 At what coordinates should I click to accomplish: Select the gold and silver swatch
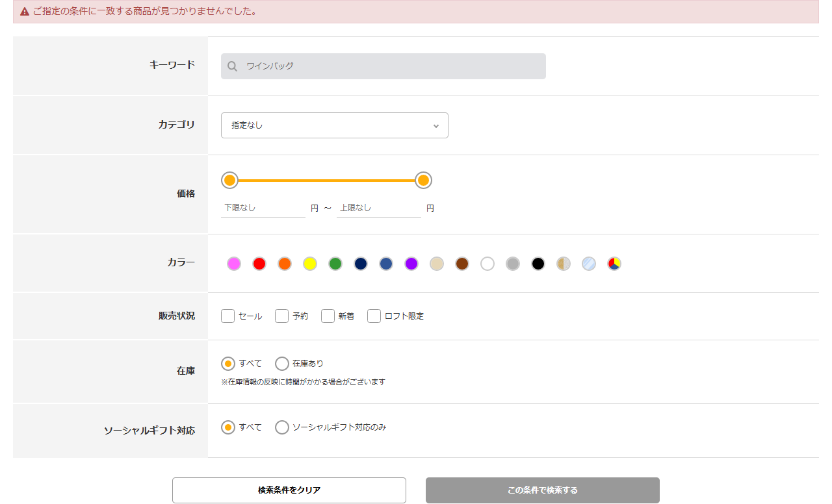point(564,264)
